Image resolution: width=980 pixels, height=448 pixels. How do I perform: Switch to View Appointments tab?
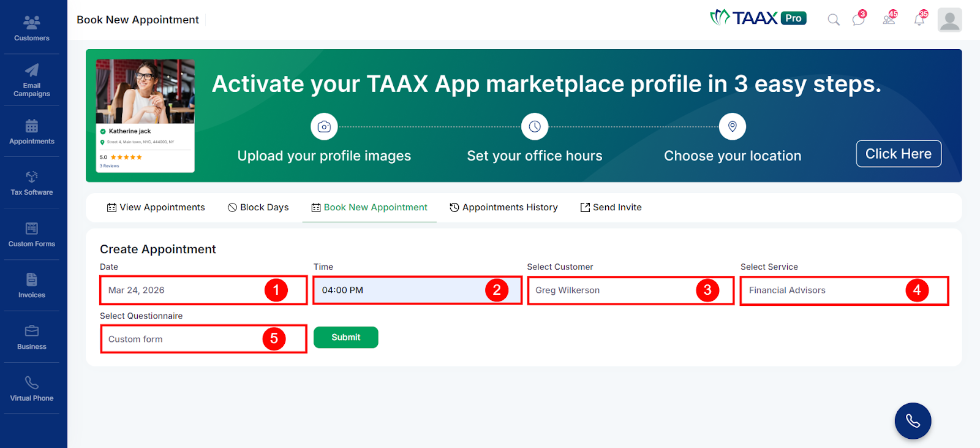coord(156,208)
